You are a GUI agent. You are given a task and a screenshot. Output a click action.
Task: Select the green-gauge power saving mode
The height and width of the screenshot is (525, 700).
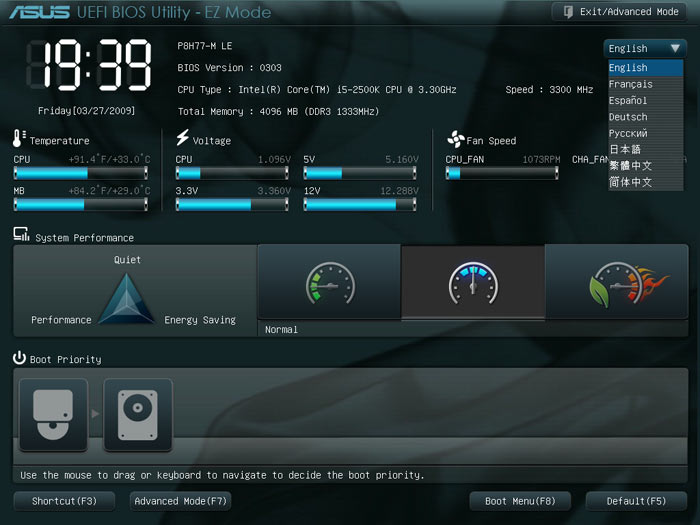pyautogui.click(x=329, y=282)
